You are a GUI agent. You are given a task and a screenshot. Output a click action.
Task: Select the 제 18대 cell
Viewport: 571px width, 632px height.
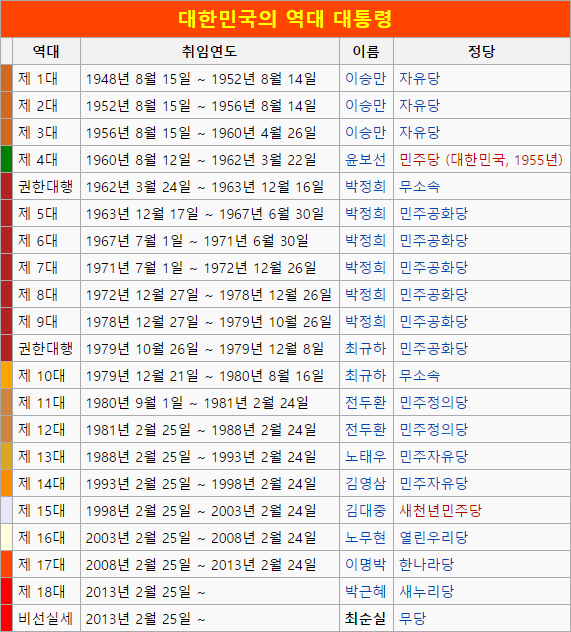(46, 591)
